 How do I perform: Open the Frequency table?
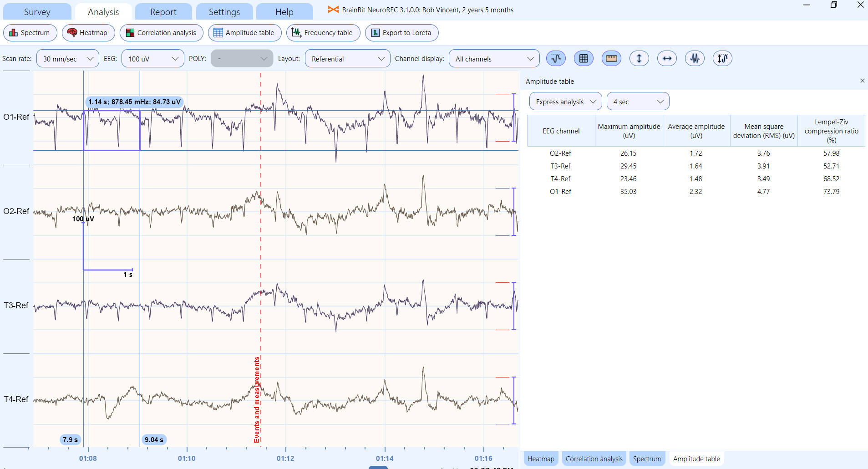323,33
